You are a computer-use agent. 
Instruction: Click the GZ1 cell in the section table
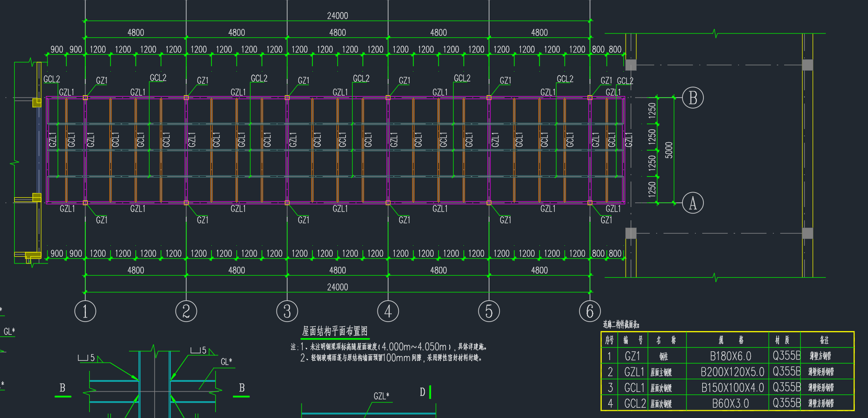[x=632, y=356]
